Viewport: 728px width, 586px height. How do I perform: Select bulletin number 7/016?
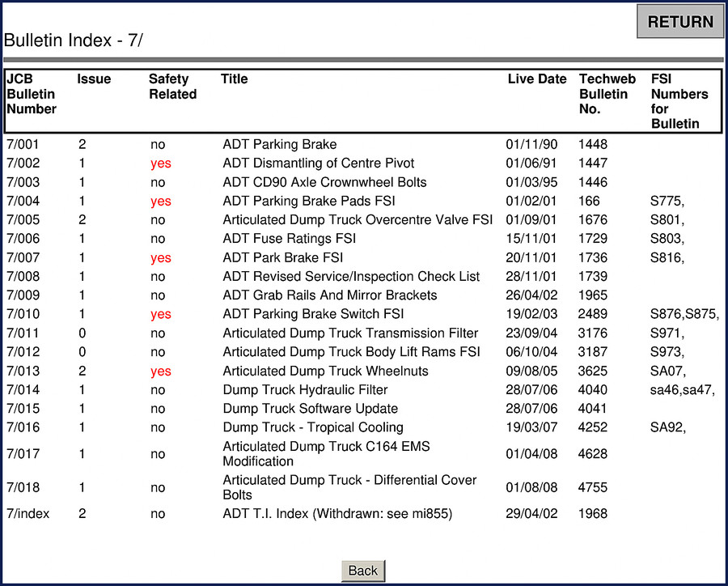pos(23,427)
